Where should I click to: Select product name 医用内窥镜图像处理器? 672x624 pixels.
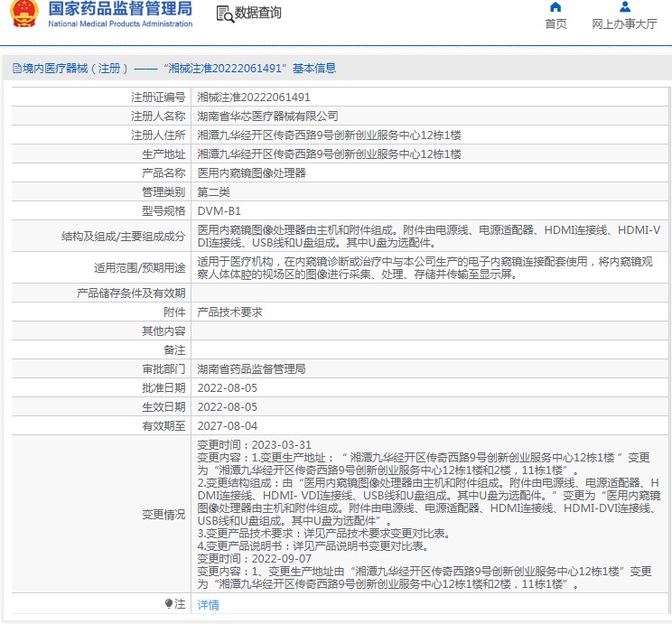[x=251, y=173]
